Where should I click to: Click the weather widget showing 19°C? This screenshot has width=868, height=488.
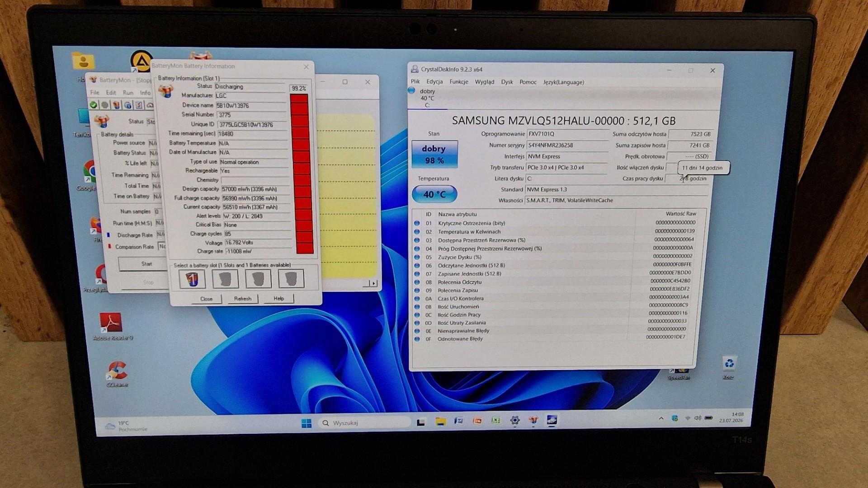click(127, 426)
